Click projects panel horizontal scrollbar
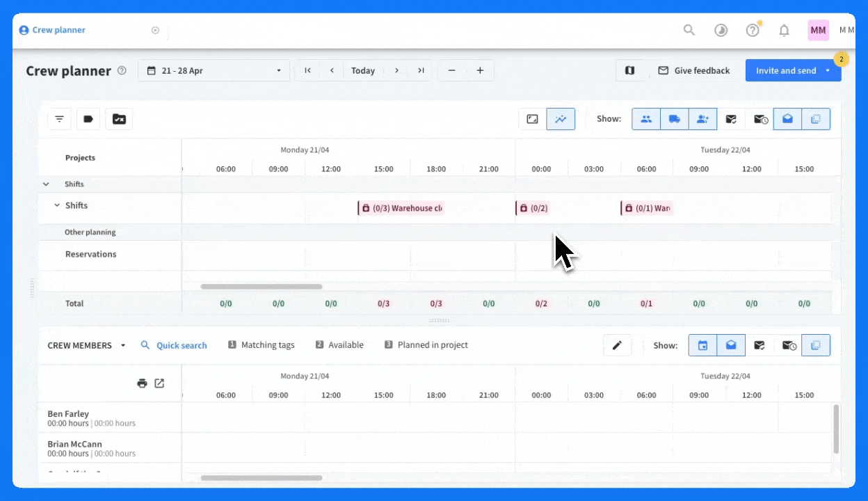The image size is (868, 501). (x=262, y=287)
